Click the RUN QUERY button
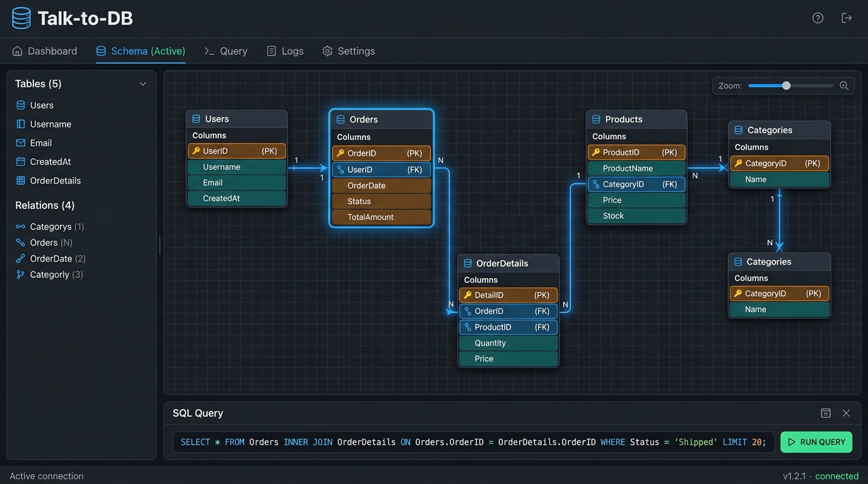The height and width of the screenshot is (484, 868). click(816, 442)
